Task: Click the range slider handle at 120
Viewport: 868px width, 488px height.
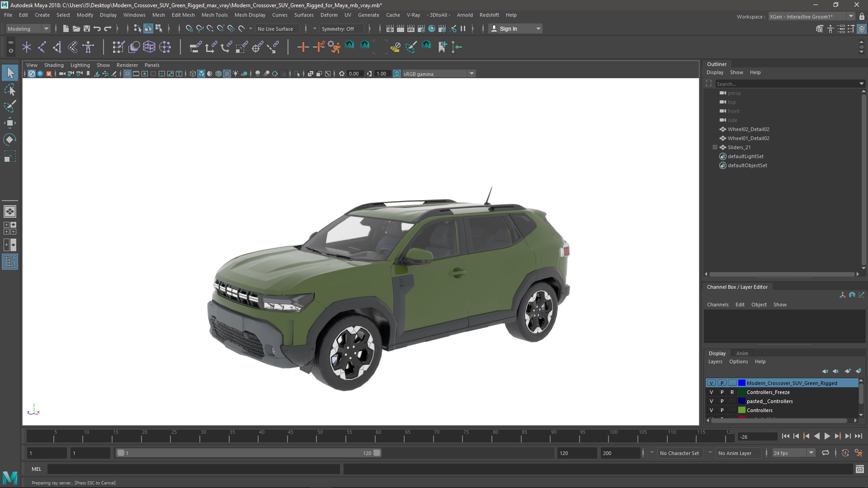Action: pyautogui.click(x=377, y=453)
